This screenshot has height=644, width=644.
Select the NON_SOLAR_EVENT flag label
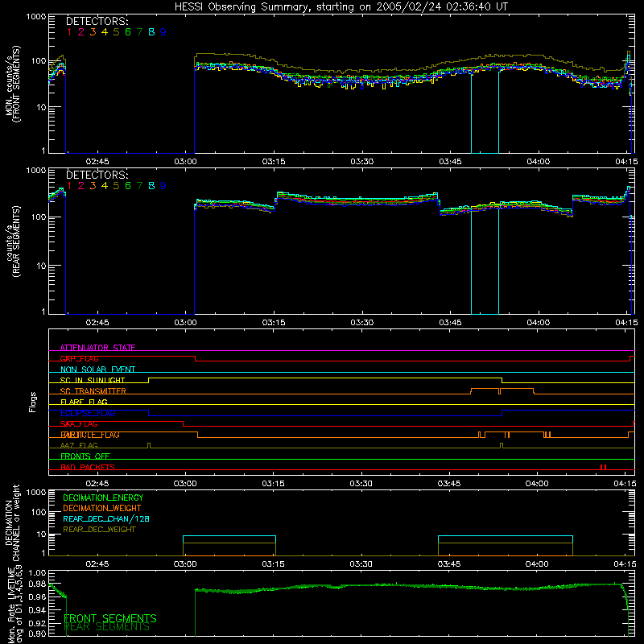(97, 369)
